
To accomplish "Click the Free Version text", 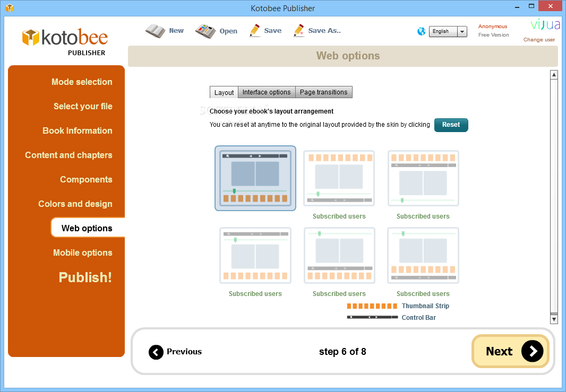I will point(493,35).
